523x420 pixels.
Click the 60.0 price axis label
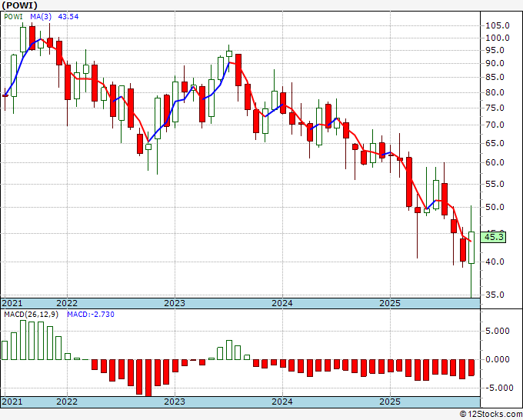pos(495,162)
